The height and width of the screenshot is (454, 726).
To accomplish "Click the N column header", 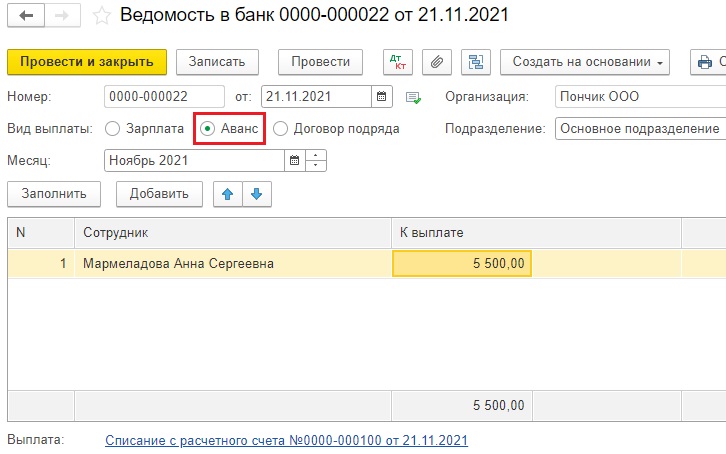I will click(41, 233).
